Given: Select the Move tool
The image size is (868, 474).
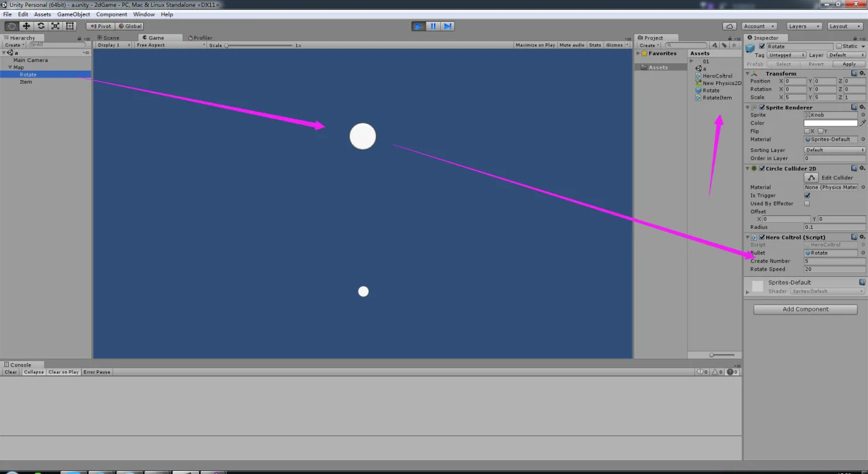Looking at the screenshot, I should pos(27,26).
